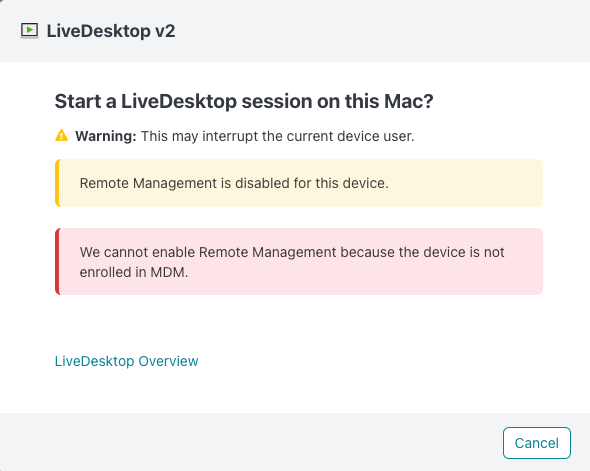This screenshot has width=590, height=471.
Task: Click the LiveDesktop play-screen icon in header
Action: [29, 30]
